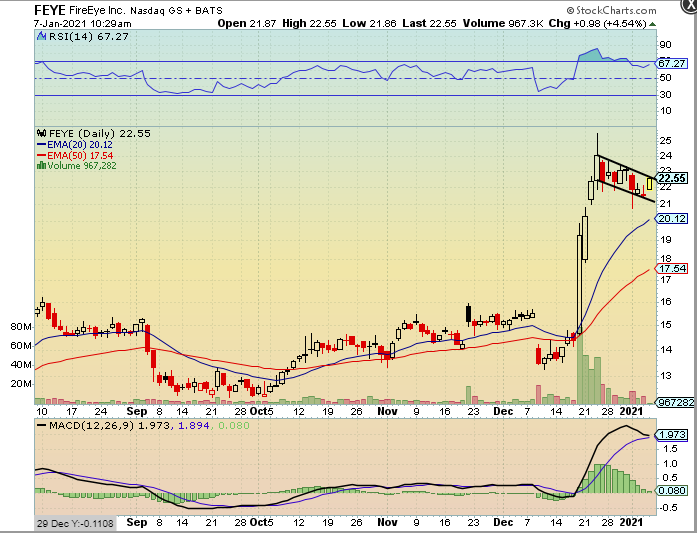
Task: Click the 80M volume scale label
Action: [20, 327]
